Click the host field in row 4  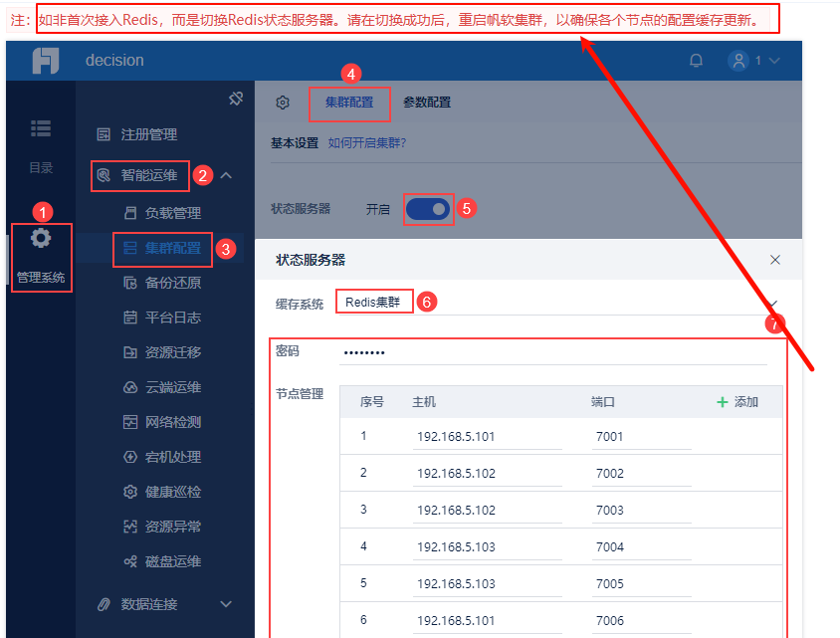pos(488,547)
